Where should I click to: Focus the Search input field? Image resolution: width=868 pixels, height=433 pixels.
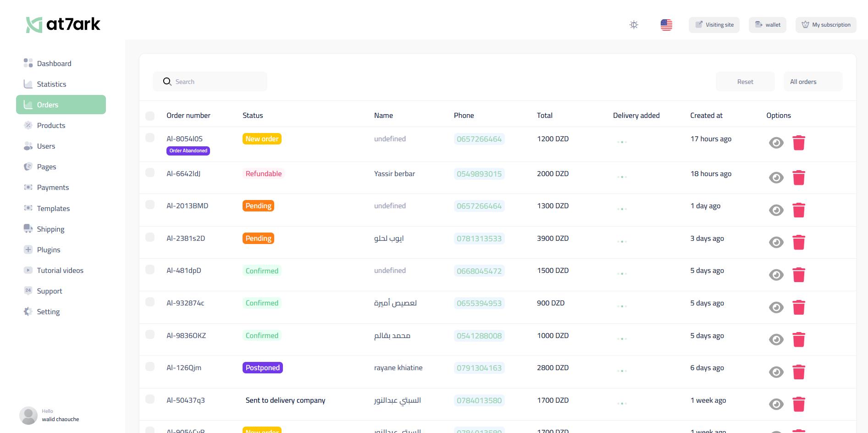pyautogui.click(x=216, y=82)
